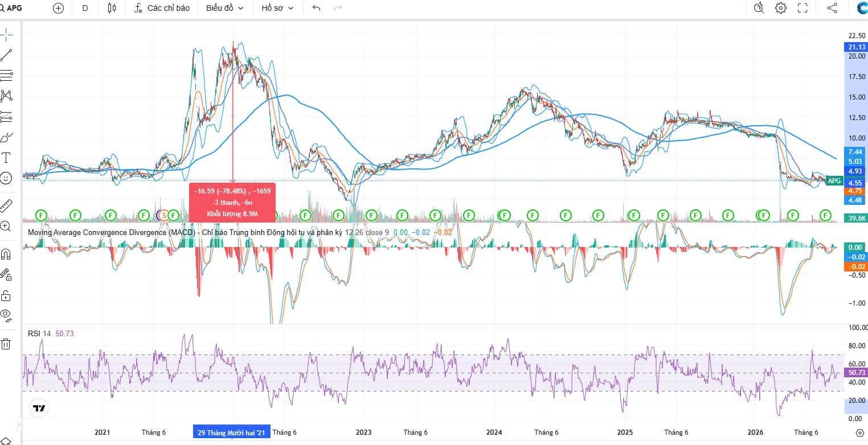Share the chart via share icon

click(832, 8)
